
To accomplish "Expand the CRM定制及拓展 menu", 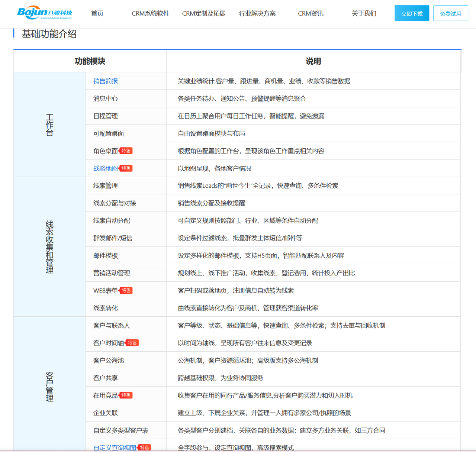I will [x=204, y=13].
